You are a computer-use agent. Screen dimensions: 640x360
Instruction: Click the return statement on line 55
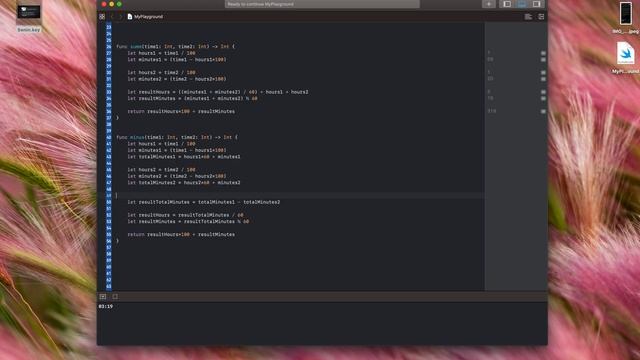click(181, 234)
